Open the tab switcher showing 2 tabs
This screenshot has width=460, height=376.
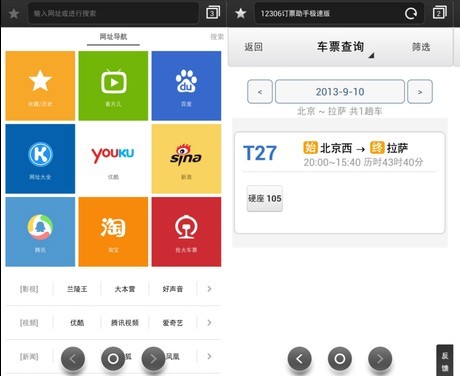[440, 13]
